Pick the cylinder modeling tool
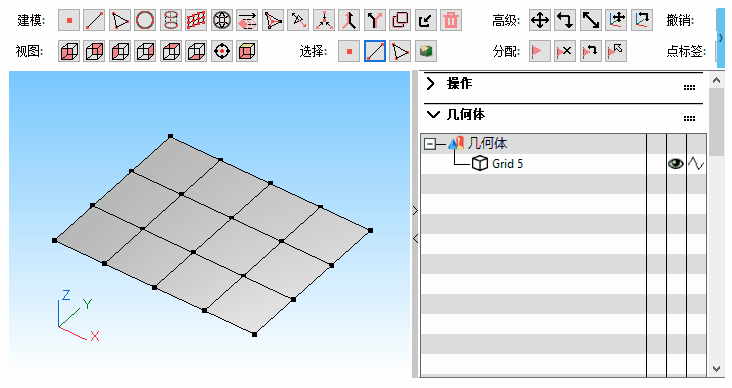The width and height of the screenshot is (732, 388). [171, 21]
